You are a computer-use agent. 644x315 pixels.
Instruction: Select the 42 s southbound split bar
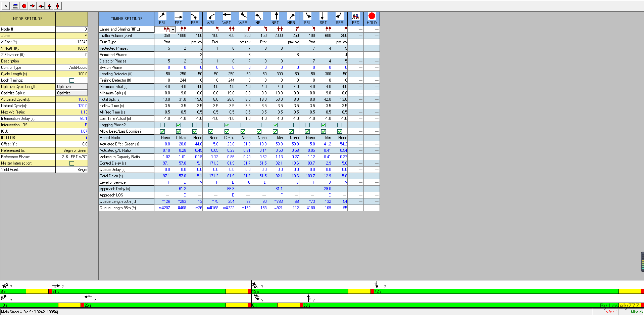point(509,291)
